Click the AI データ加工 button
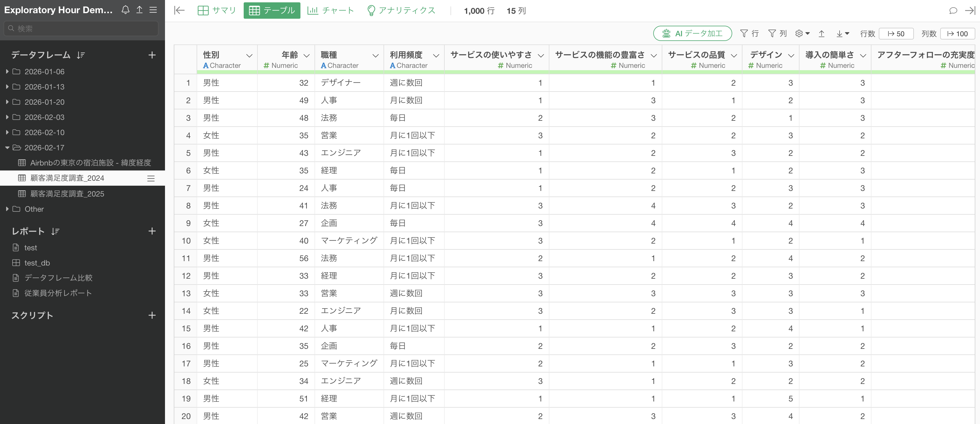The width and height of the screenshot is (980, 424). 692,33
